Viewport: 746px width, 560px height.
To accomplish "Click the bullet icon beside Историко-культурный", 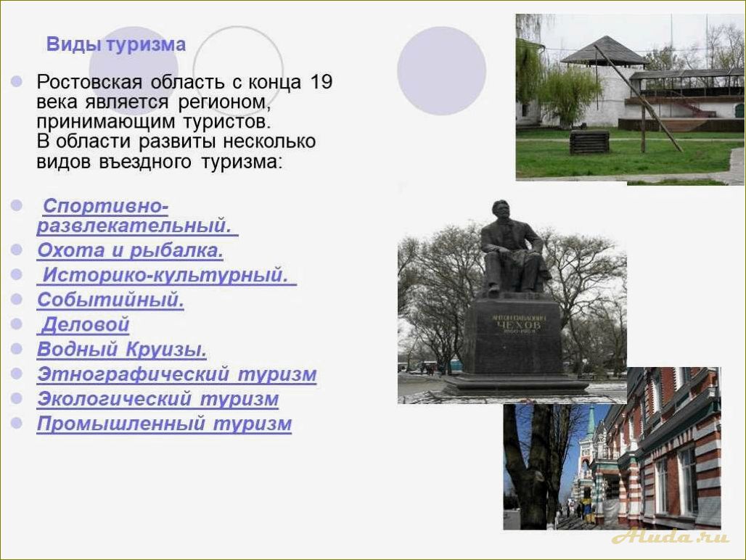I will (x=16, y=276).
